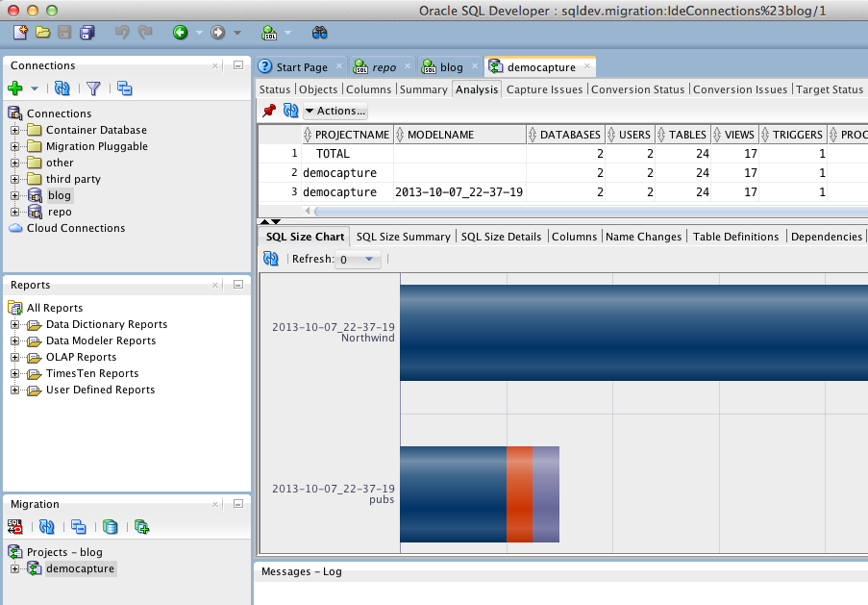Minimize the Connections panel

(238, 65)
